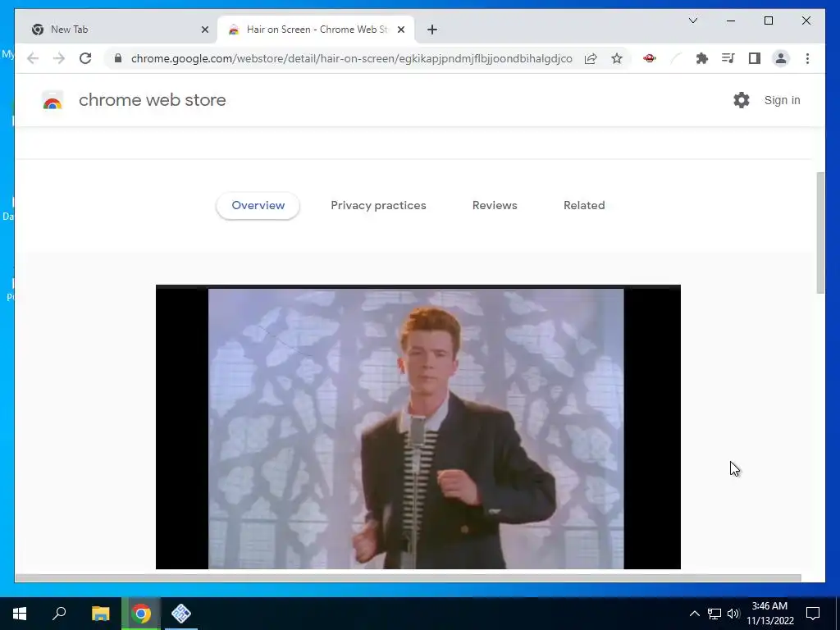Click the Sign in link
This screenshot has width=840, height=630.
point(782,100)
